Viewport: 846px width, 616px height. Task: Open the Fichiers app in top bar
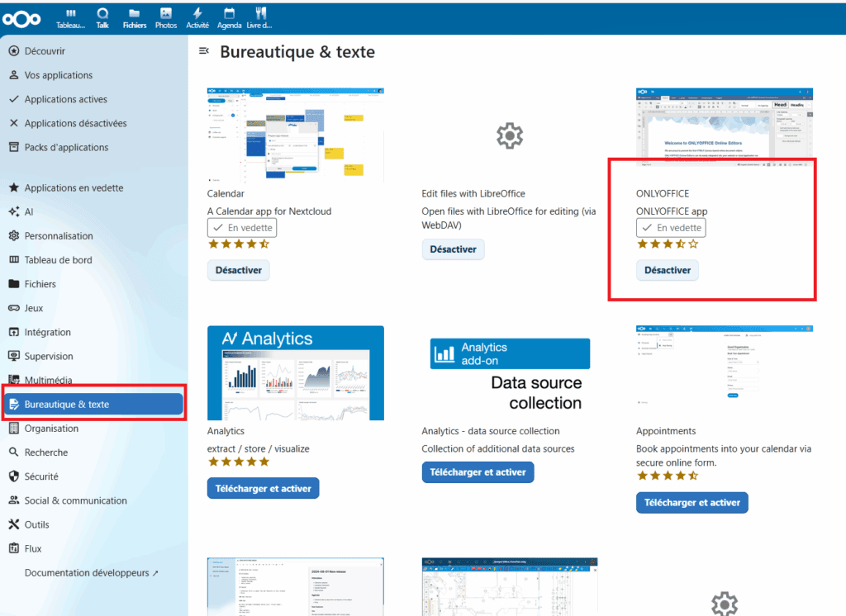[134, 18]
